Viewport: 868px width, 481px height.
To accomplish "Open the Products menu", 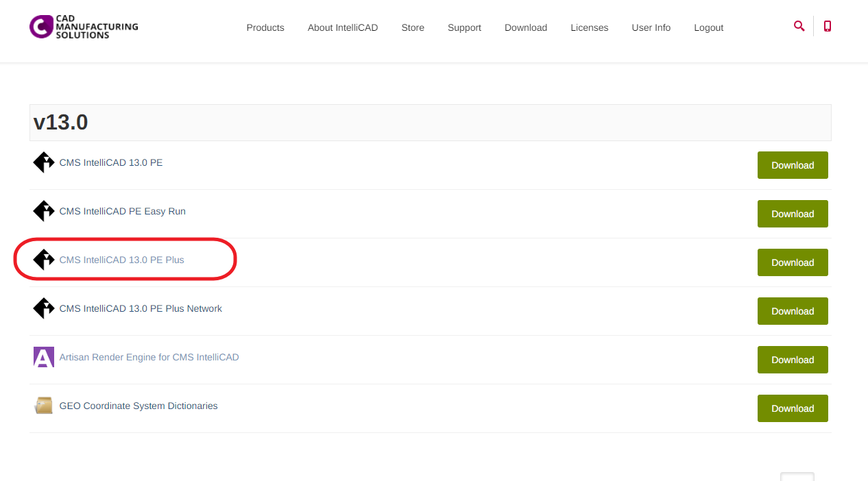I will point(265,27).
